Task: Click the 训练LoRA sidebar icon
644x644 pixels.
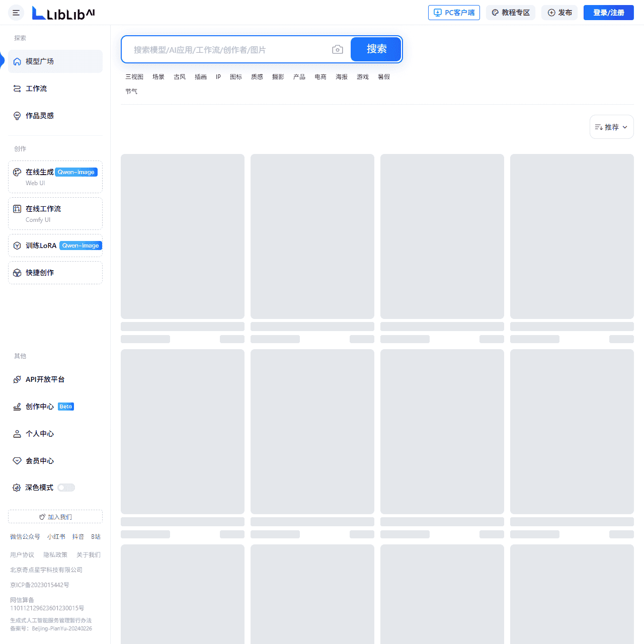Action: point(17,246)
